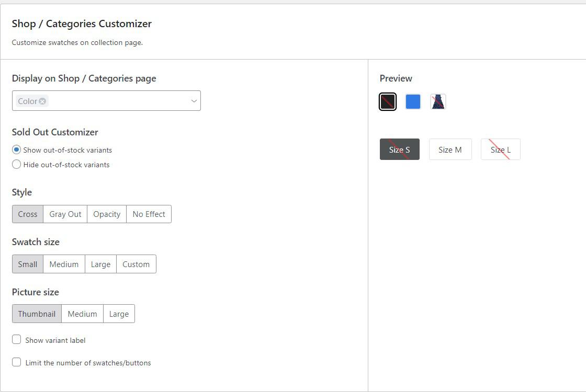Select 'Hide out-of-stock variants'
The width and height of the screenshot is (586, 392).
coord(16,164)
